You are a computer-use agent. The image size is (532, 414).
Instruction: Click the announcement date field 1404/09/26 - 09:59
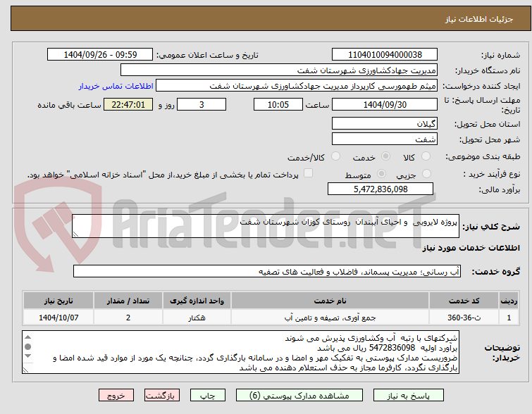tap(100, 55)
